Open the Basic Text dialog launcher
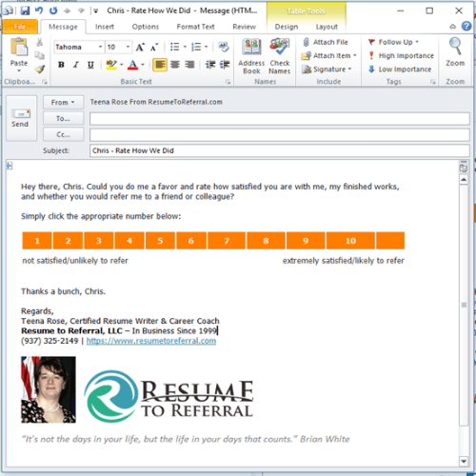The image size is (476, 476). pyautogui.click(x=228, y=82)
